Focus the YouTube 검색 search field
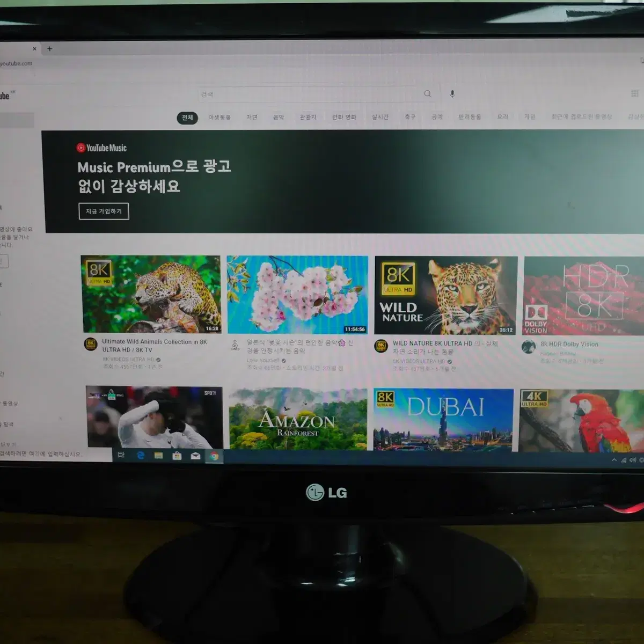 tap(309, 94)
